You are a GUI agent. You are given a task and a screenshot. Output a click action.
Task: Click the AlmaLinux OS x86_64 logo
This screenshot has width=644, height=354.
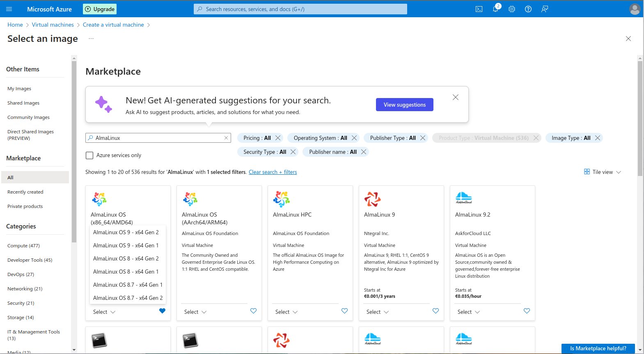[99, 199]
